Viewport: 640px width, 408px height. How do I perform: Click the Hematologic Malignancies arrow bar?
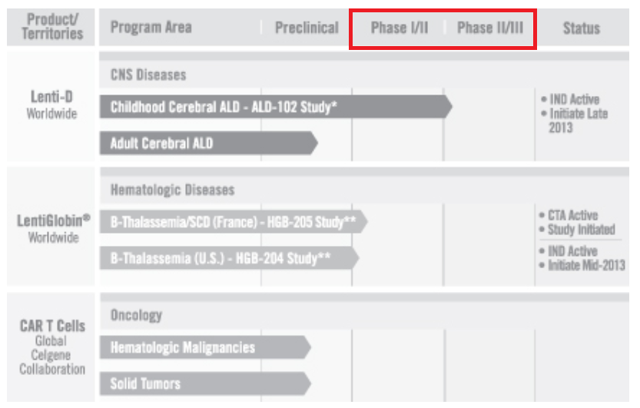[x=205, y=347]
